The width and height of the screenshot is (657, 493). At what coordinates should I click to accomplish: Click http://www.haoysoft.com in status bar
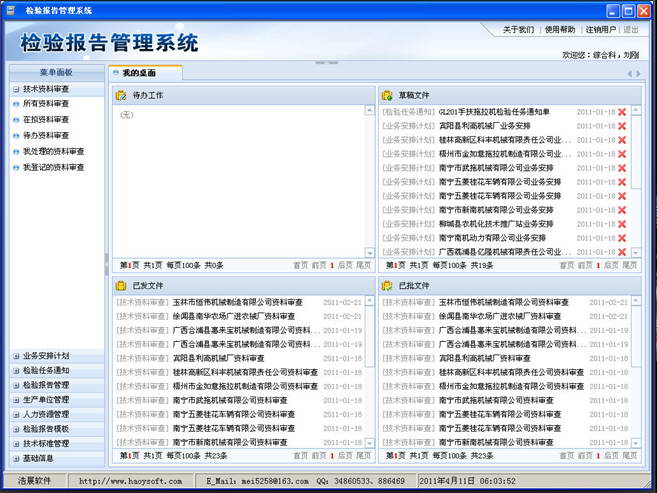[131, 481]
